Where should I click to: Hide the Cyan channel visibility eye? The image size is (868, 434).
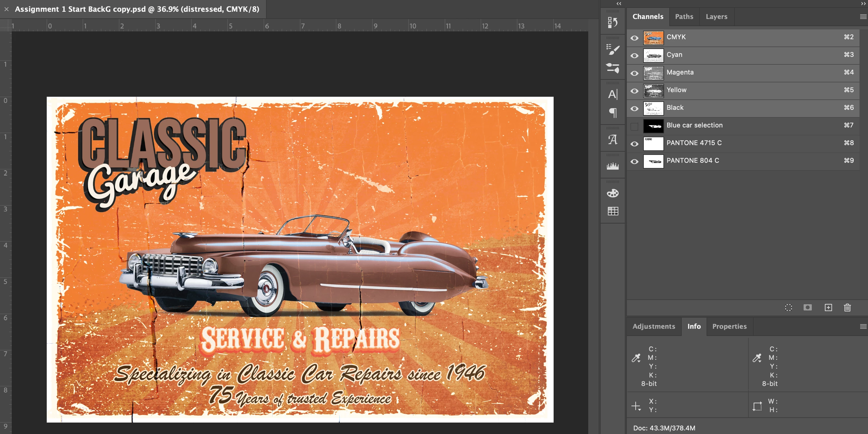(x=634, y=55)
